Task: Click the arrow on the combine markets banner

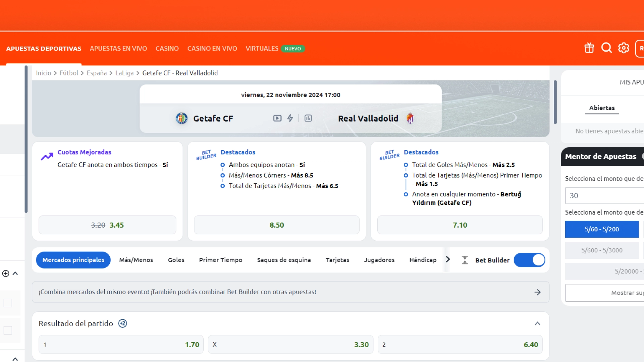Action: tap(538, 292)
